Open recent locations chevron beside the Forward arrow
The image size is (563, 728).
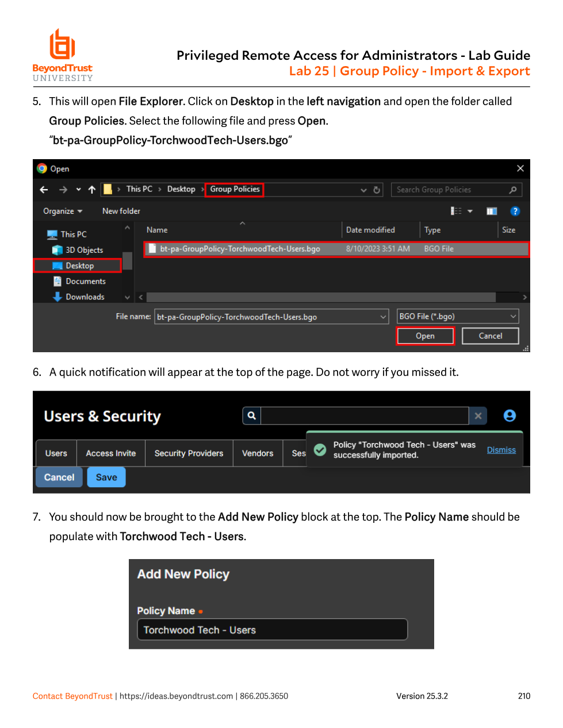(x=78, y=190)
